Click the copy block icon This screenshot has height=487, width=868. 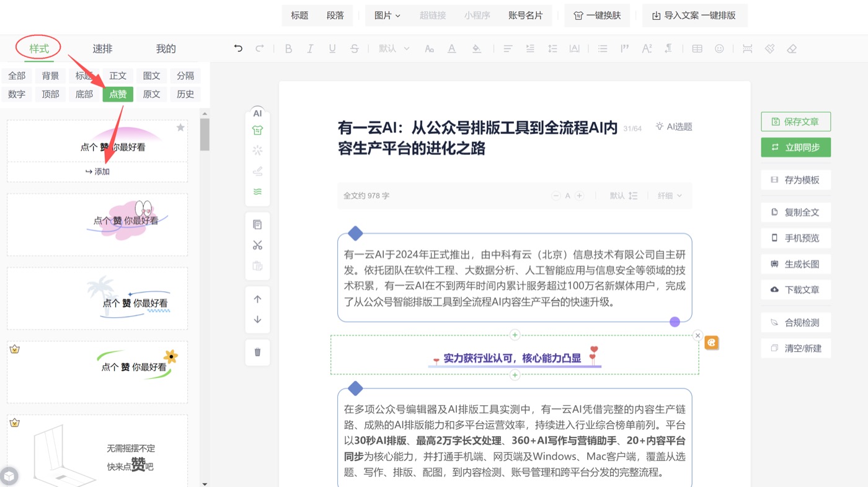point(258,224)
